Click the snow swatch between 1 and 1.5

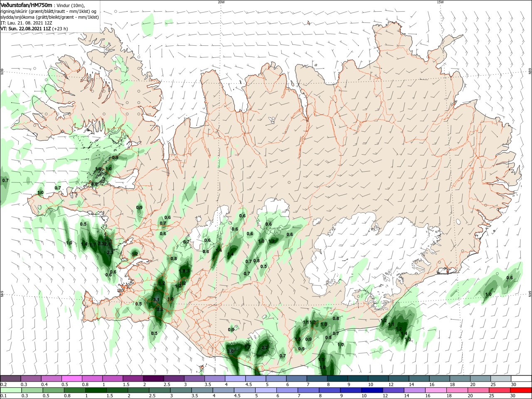tap(113, 379)
